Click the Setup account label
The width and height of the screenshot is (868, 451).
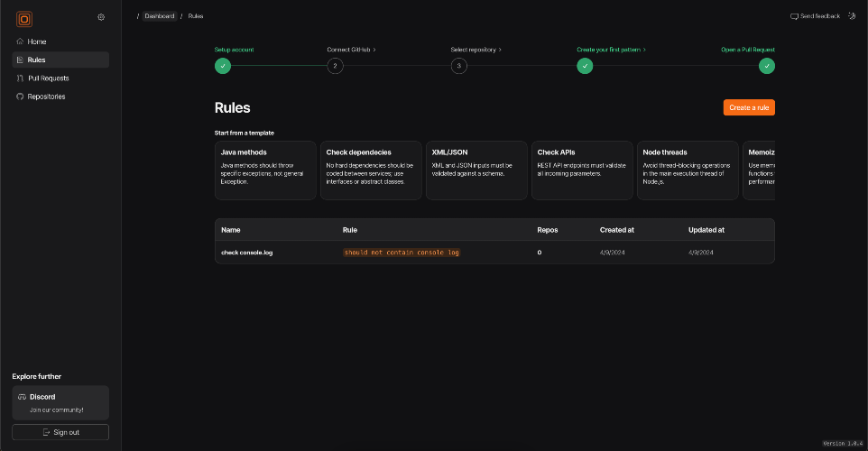pyautogui.click(x=235, y=50)
